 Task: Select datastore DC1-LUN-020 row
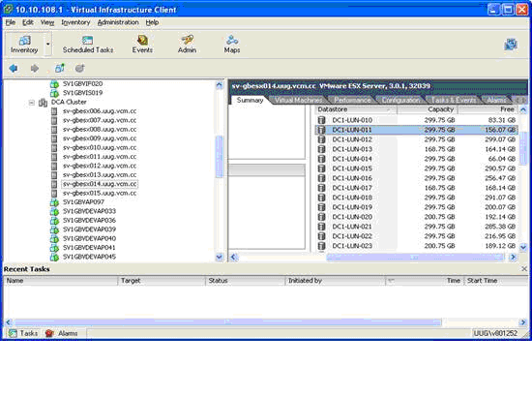point(417,217)
